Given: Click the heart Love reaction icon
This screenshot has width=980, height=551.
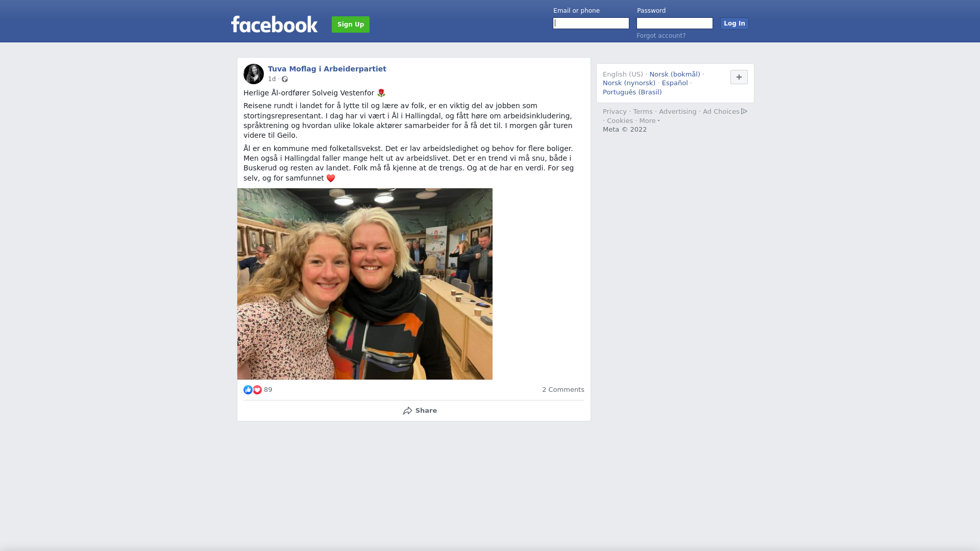Looking at the screenshot, I should pyautogui.click(x=257, y=390).
